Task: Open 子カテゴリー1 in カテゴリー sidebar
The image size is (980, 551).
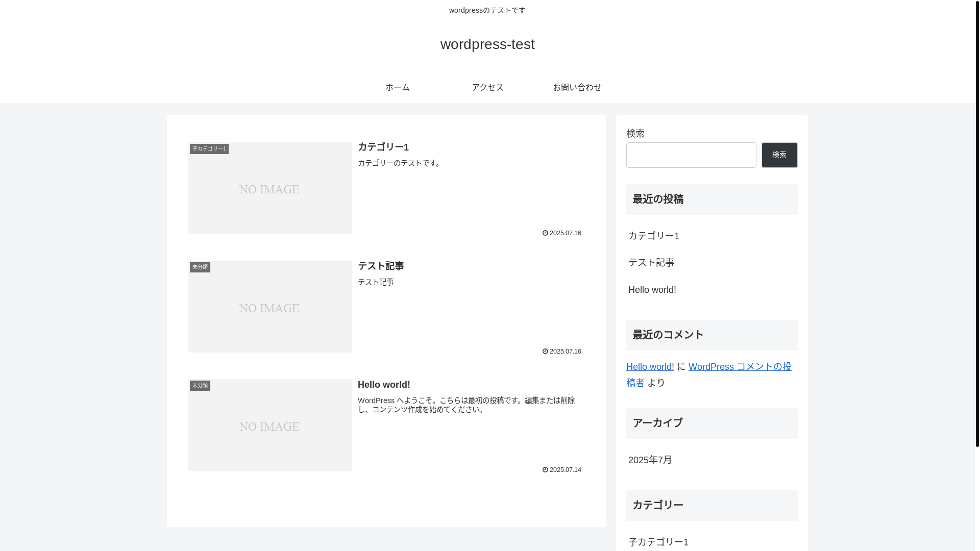Action: (658, 542)
